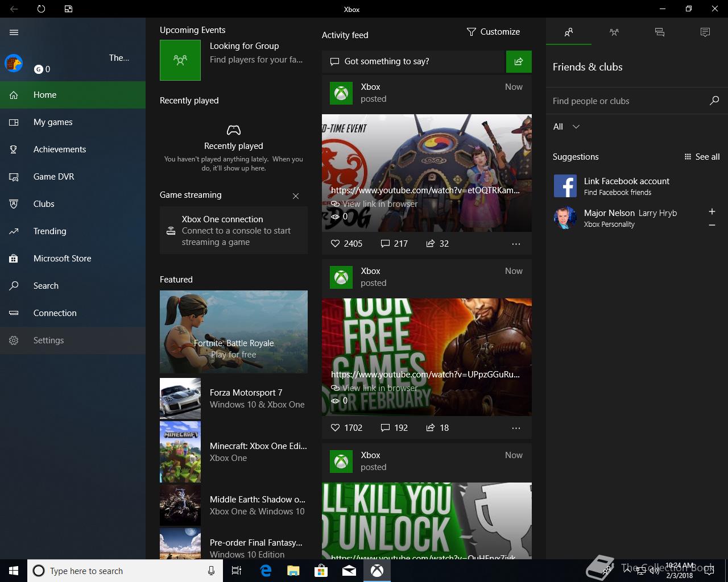Open the free games for February video image
Viewport: 728px width, 582px height.
click(427, 357)
